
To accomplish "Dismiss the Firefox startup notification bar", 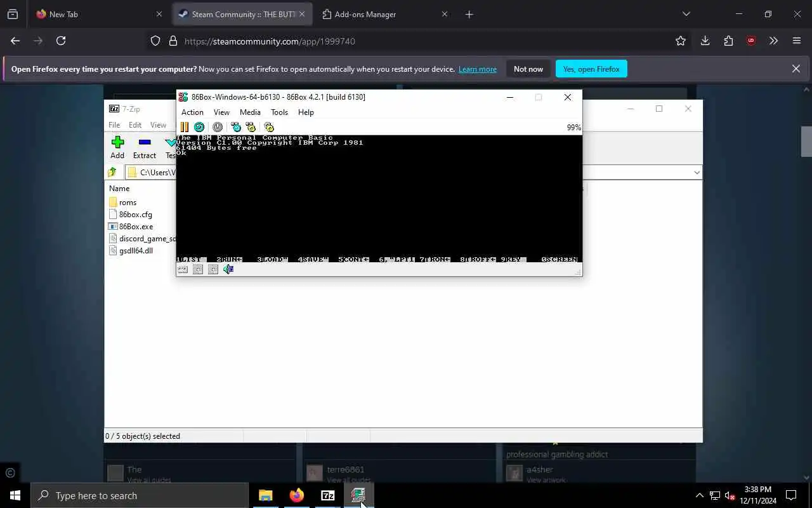I will (796, 69).
